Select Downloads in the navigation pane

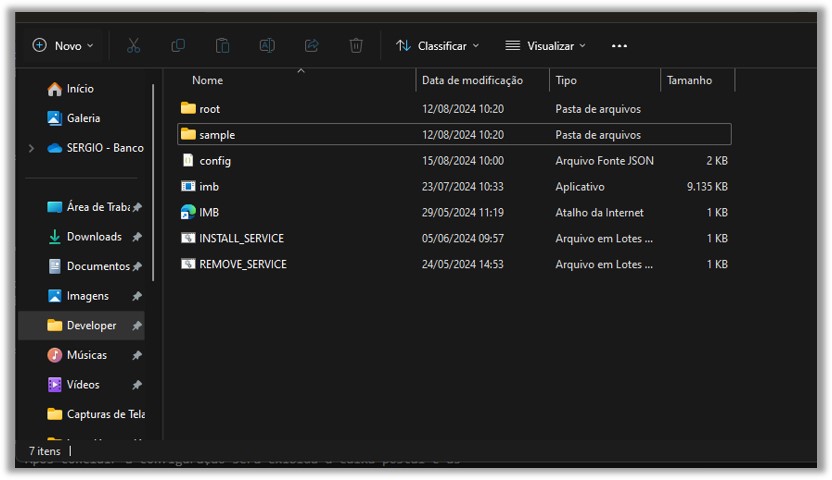(93, 237)
